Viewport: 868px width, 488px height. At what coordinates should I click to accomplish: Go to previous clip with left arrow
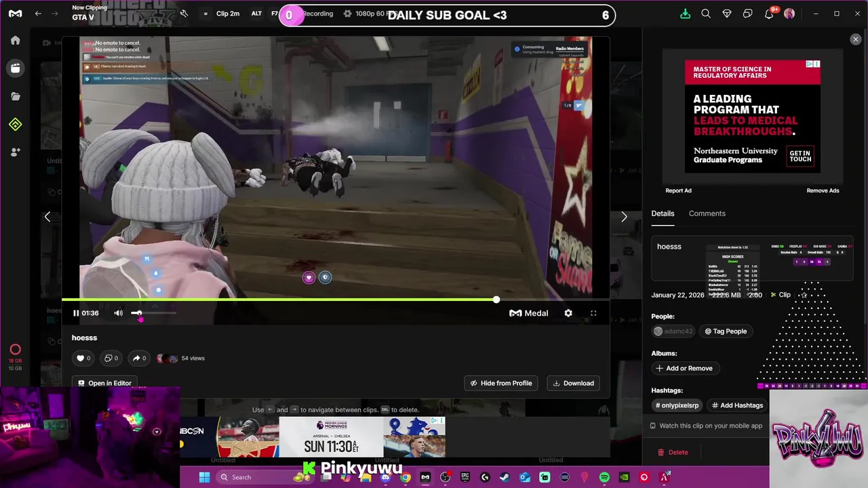pyautogui.click(x=47, y=217)
